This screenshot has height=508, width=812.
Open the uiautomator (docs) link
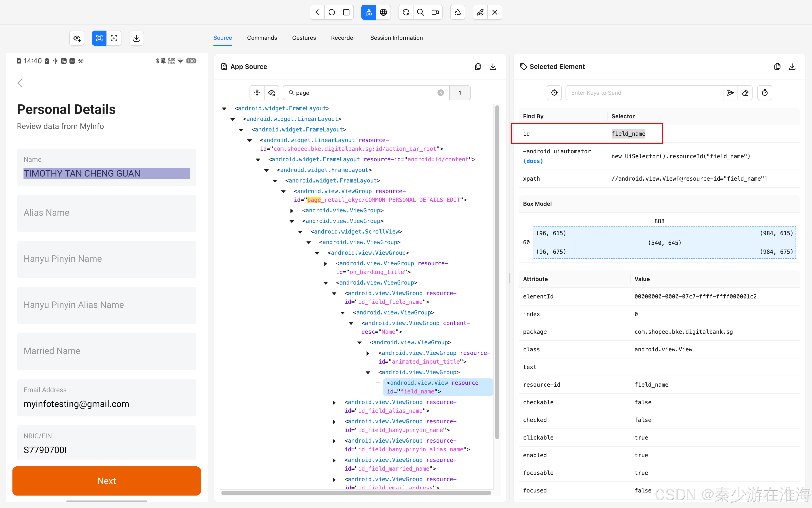533,161
